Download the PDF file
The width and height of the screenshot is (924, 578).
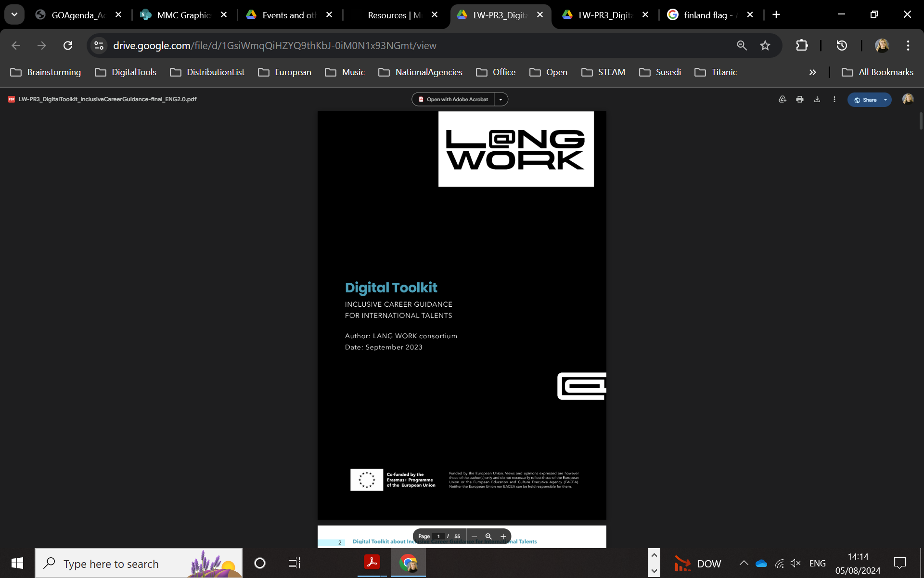click(817, 99)
